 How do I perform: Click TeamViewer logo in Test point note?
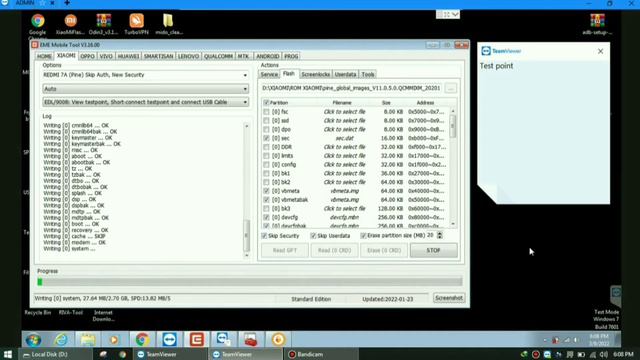(x=486, y=51)
